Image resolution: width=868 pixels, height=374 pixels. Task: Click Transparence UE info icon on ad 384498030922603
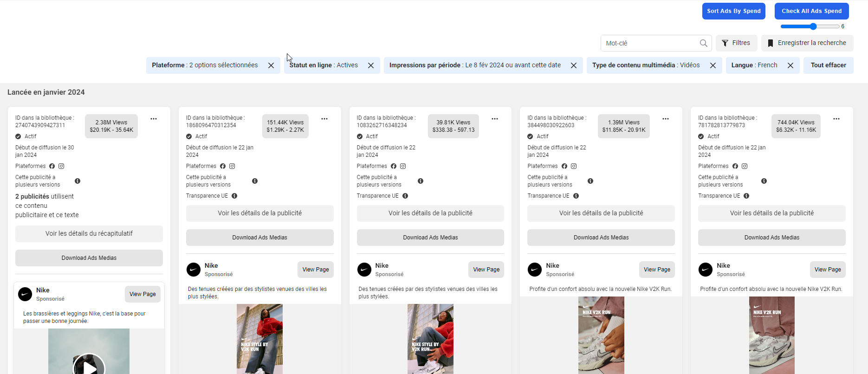click(576, 196)
